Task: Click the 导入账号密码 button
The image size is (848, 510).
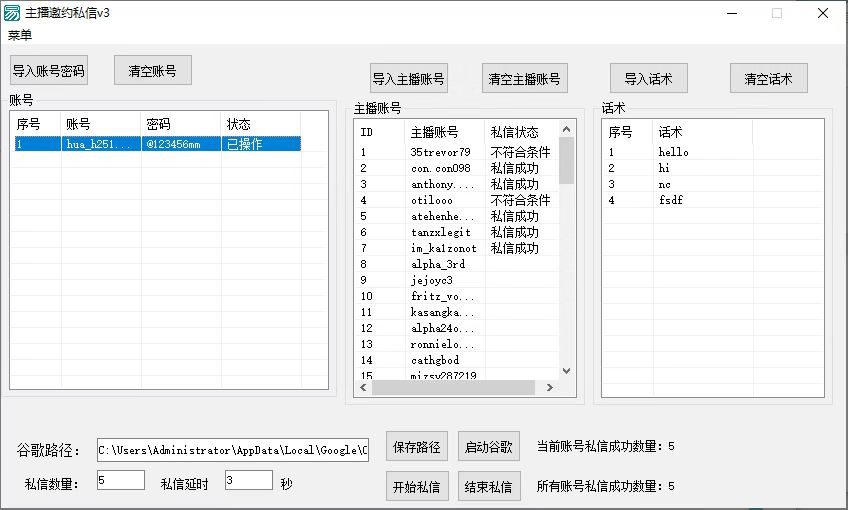Action: click(48, 71)
